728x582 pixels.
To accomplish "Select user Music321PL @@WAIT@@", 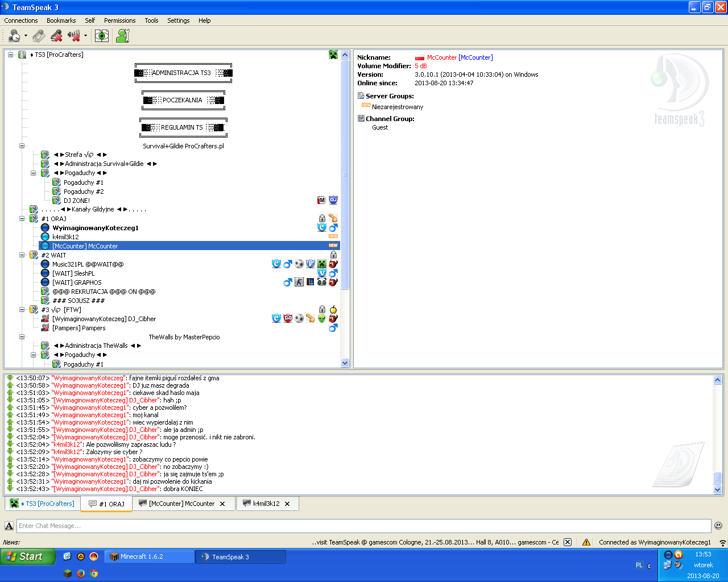I will pyautogui.click(x=88, y=264).
